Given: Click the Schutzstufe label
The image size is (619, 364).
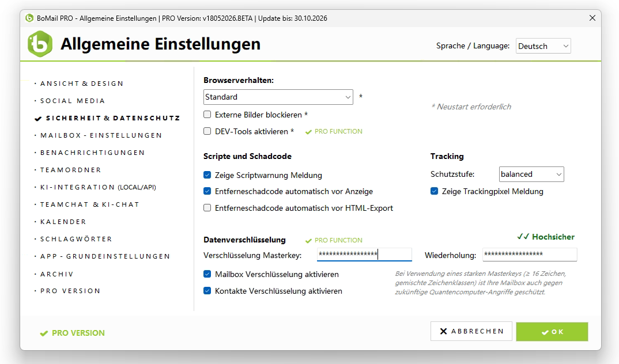Looking at the screenshot, I should point(452,175).
